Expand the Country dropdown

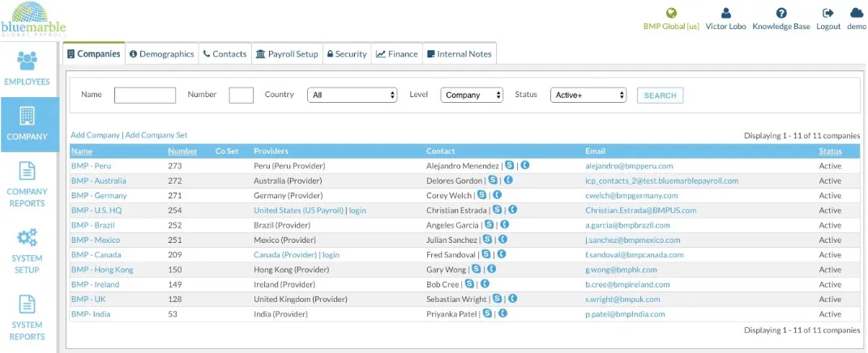[x=352, y=96]
